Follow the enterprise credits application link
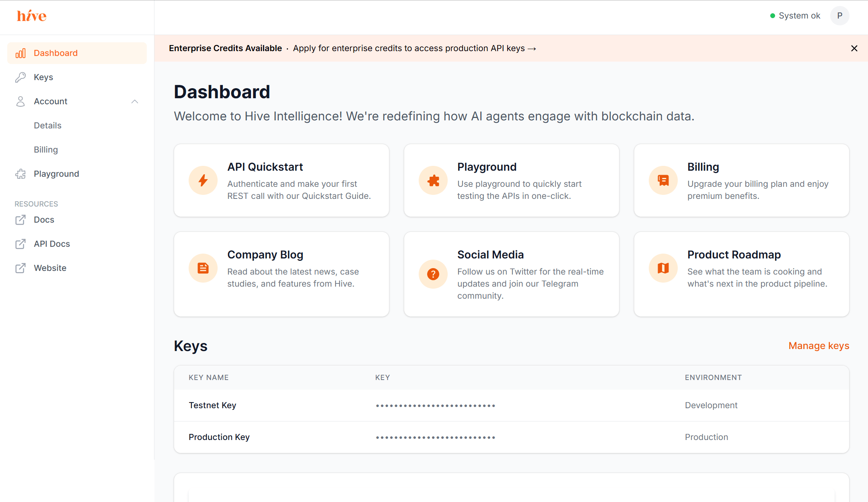868x502 pixels. click(x=414, y=48)
